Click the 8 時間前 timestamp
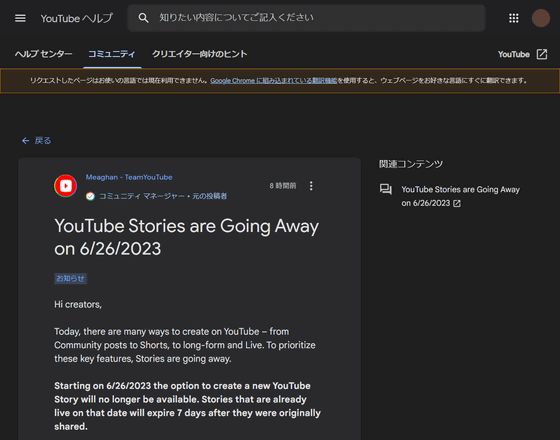 tap(283, 186)
